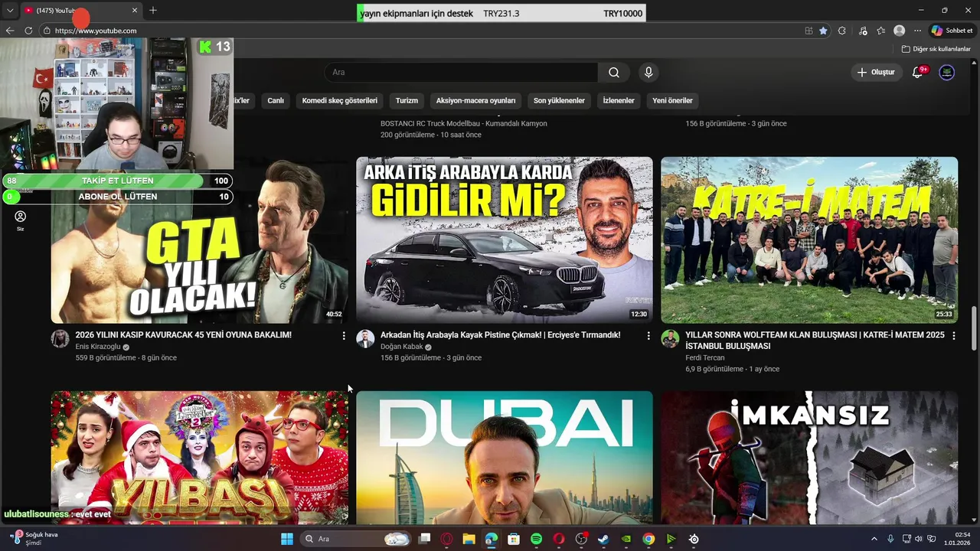Open browser settings ellipsis menu
Image resolution: width=980 pixels, height=551 pixels.
tap(917, 31)
